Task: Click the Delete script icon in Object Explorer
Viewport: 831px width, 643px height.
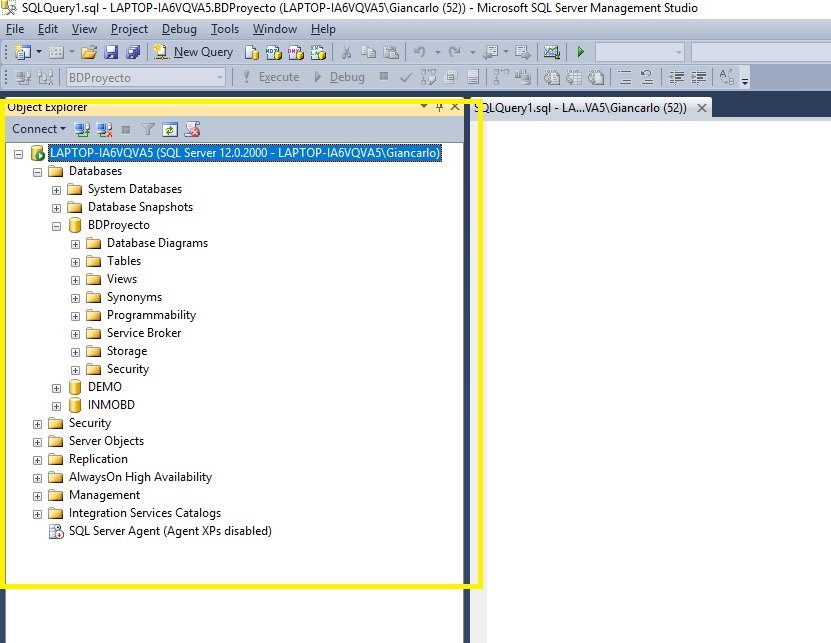Action: (x=192, y=129)
